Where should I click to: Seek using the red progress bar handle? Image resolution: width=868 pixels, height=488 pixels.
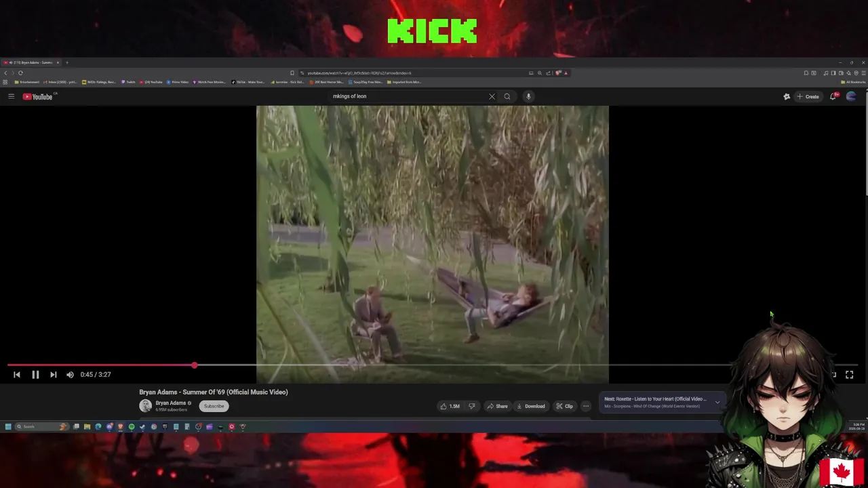pos(194,365)
